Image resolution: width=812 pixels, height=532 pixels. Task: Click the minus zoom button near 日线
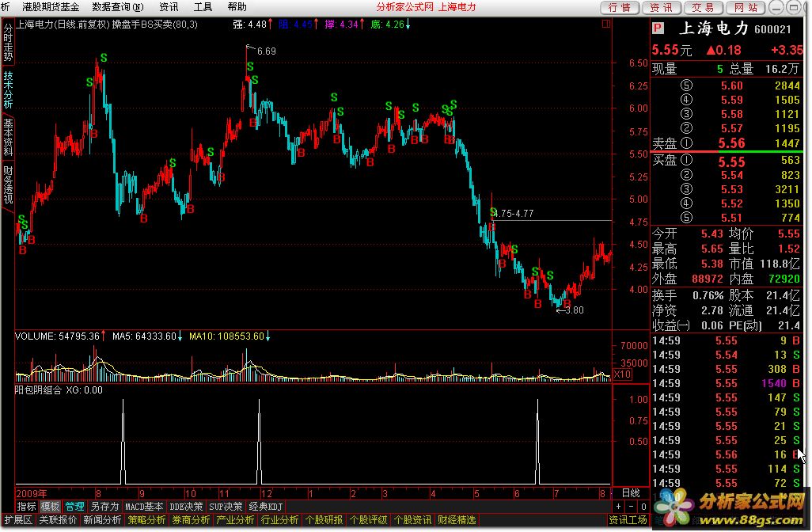[x=631, y=507]
